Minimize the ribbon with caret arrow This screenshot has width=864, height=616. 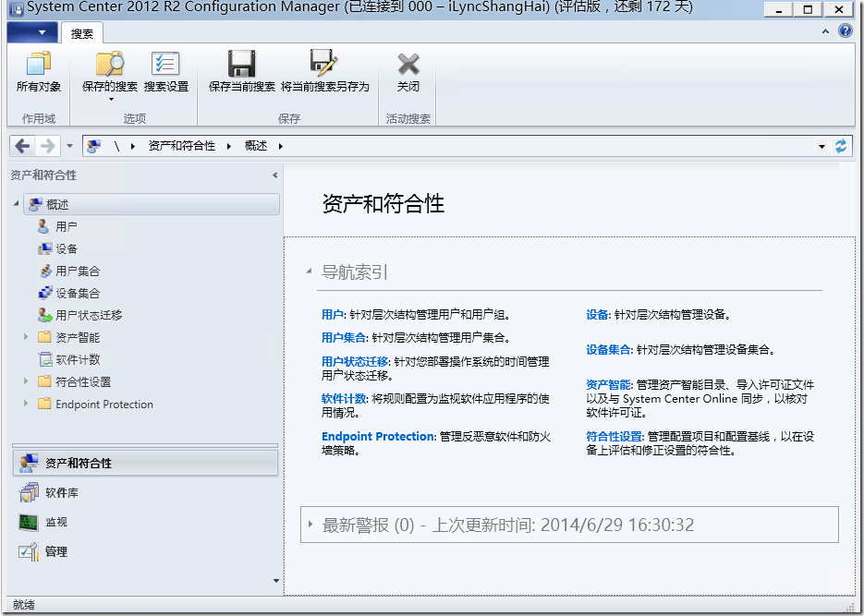[x=825, y=31]
